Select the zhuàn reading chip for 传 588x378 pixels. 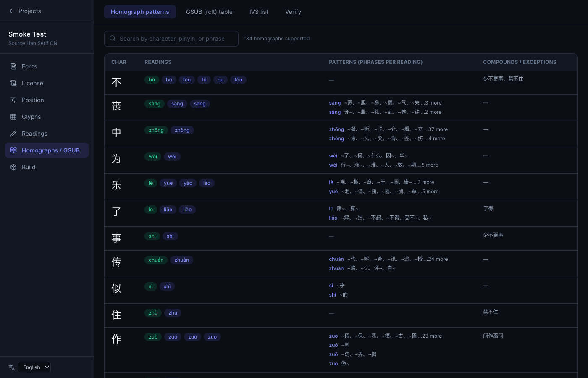tap(182, 260)
